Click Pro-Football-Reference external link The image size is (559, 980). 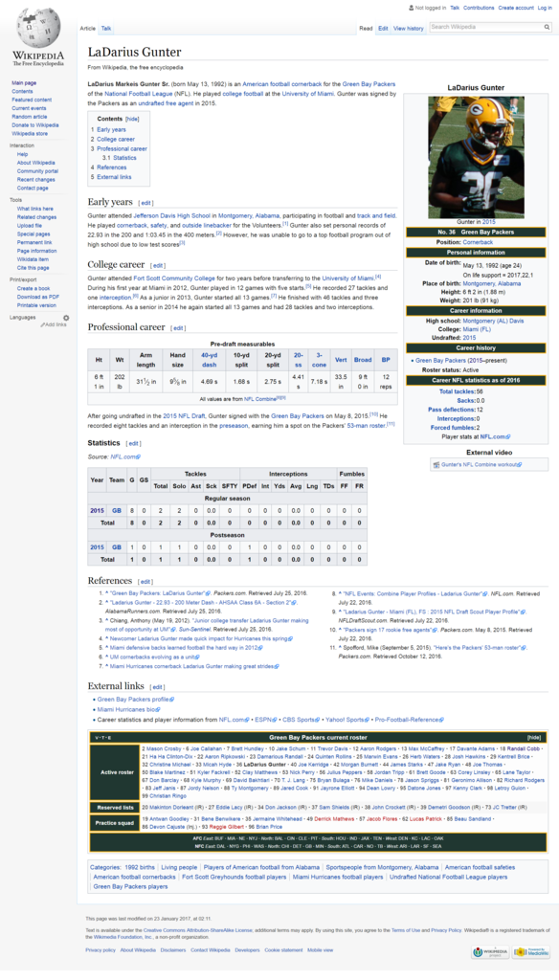pos(410,720)
